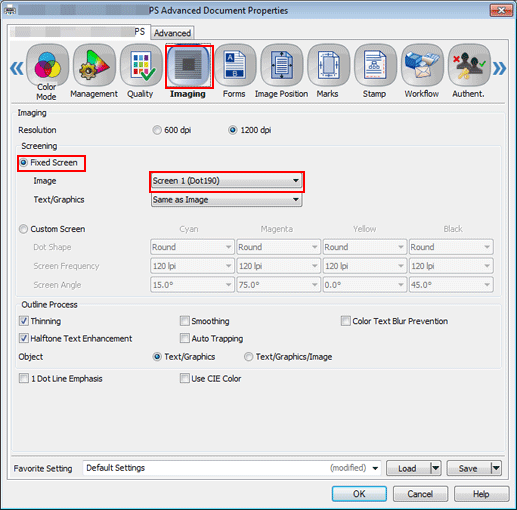Screen dimensions: 517x510
Task: Open the Image Position settings icon
Action: [282, 66]
